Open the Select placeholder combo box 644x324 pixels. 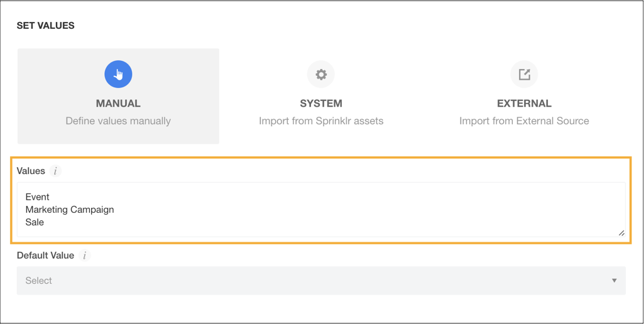(x=321, y=281)
